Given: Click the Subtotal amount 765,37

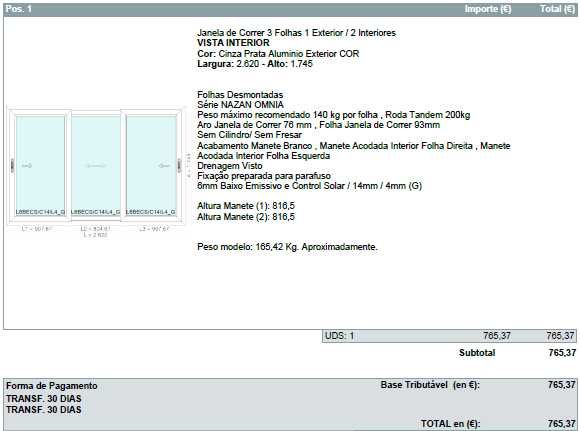Looking at the screenshot, I should point(562,353).
